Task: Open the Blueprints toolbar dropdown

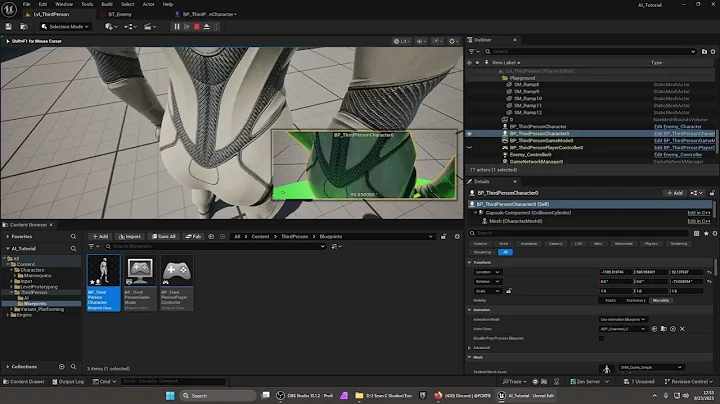Action: [x=130, y=27]
